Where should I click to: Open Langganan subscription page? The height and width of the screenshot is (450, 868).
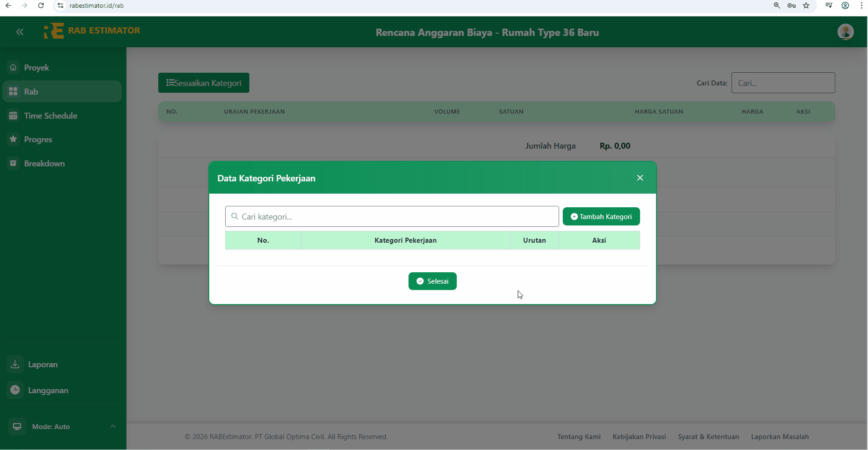click(48, 390)
